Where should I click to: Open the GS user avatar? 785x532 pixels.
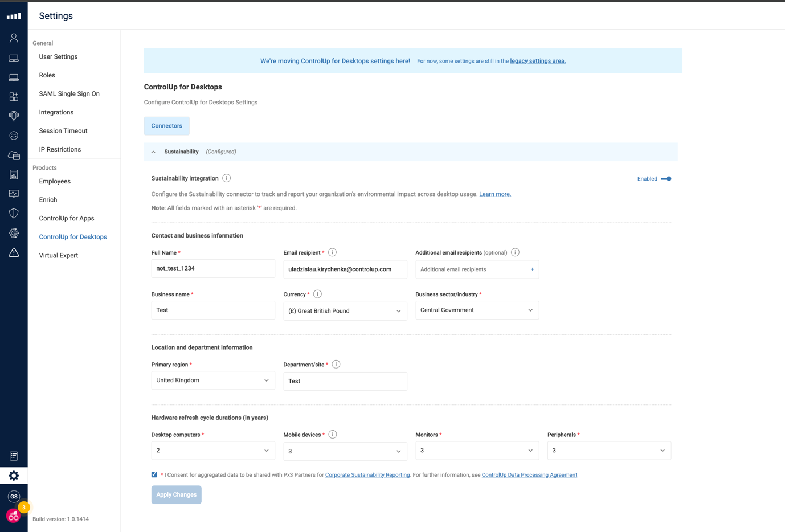tap(14, 496)
